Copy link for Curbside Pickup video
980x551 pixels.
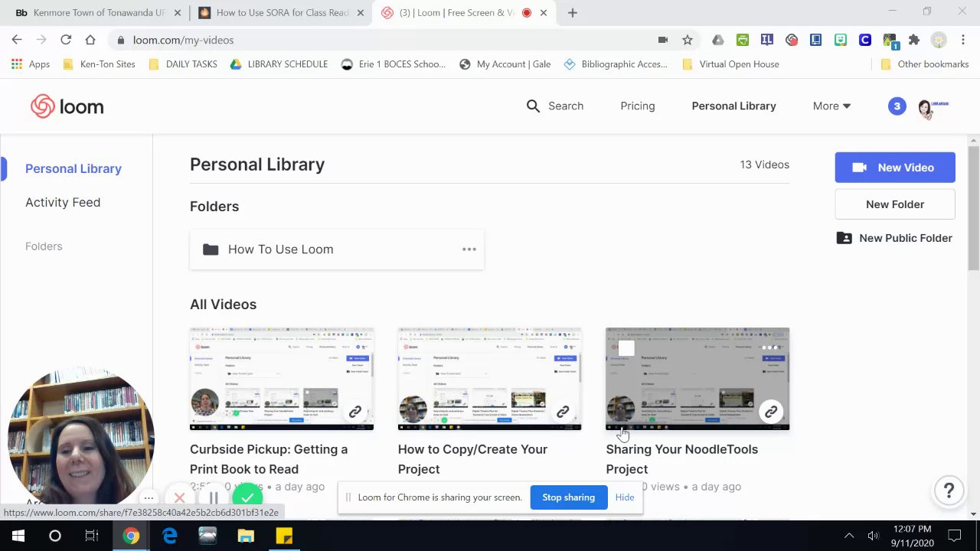(354, 412)
